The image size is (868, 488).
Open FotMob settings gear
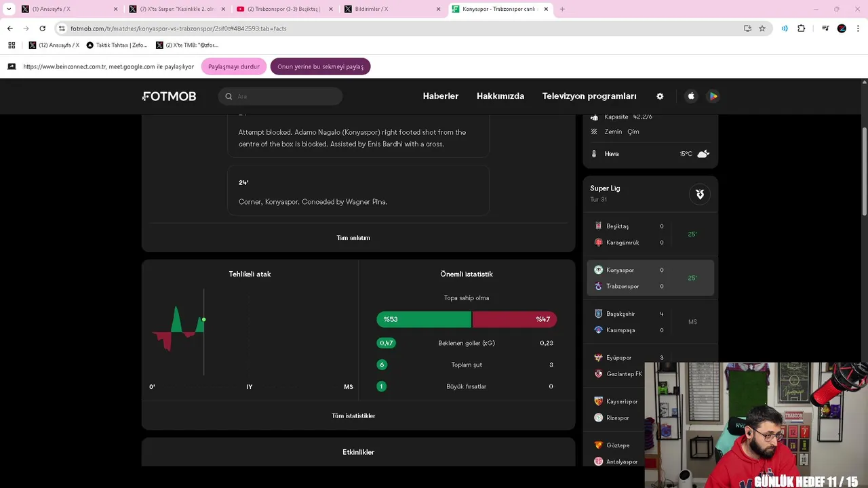point(660,96)
